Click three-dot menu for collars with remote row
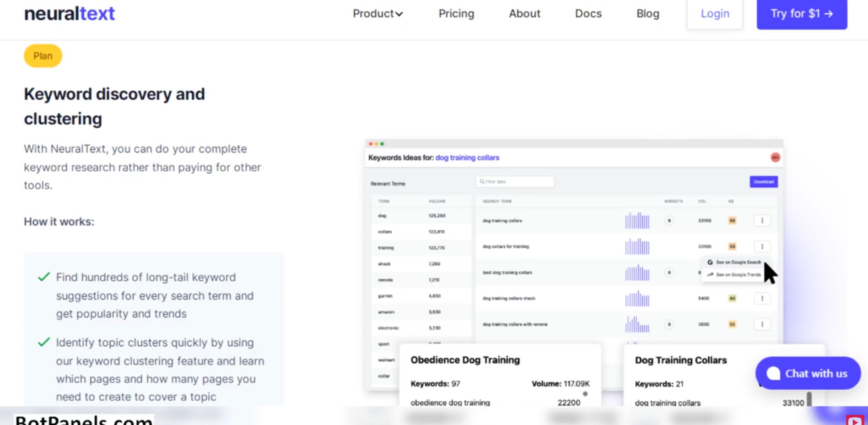This screenshot has width=868, height=425. 762,324
